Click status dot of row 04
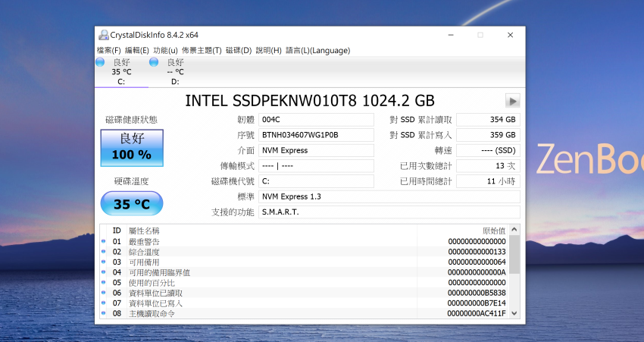 coord(104,272)
